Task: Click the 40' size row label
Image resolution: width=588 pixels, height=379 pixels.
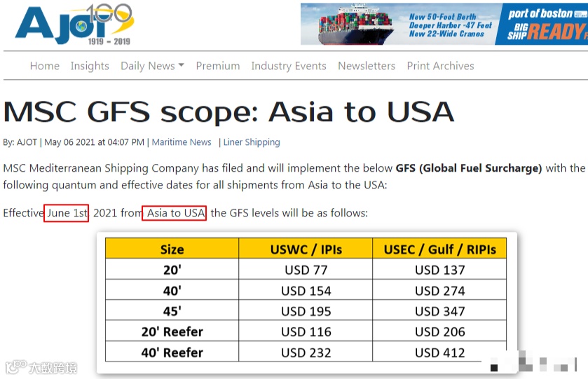Action: click(172, 291)
